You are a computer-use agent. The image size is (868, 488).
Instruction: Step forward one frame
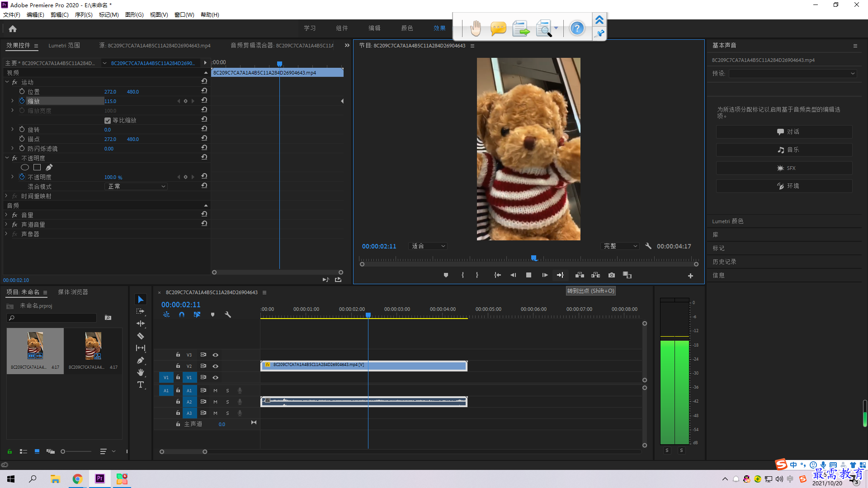[x=545, y=275]
